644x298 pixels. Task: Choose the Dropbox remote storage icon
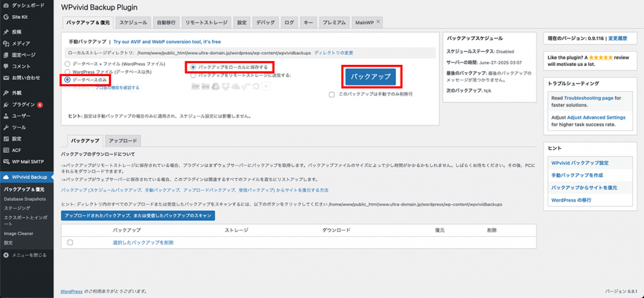click(x=226, y=85)
